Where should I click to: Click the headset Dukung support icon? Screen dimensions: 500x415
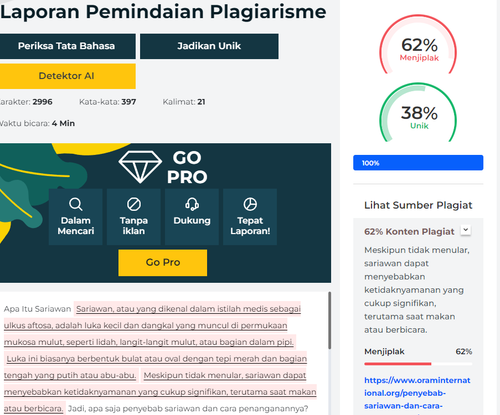click(192, 204)
